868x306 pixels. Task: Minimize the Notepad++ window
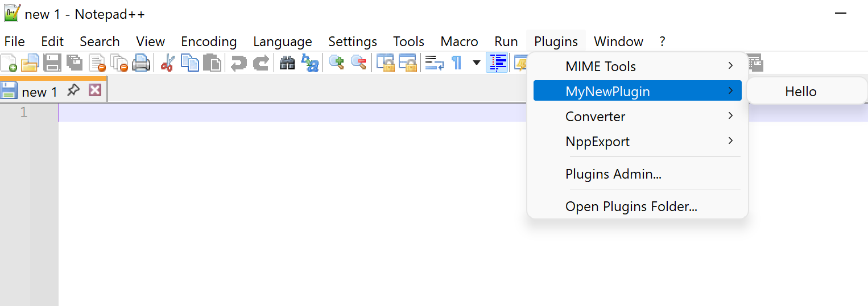841,13
